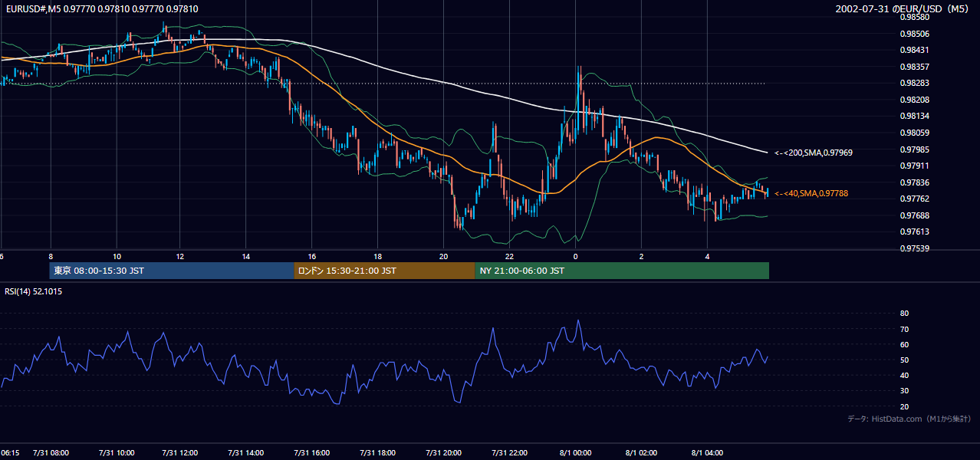Click the '2002-07-31 のEUR/USD（M5）' header label
980x460 pixels.
(904, 9)
